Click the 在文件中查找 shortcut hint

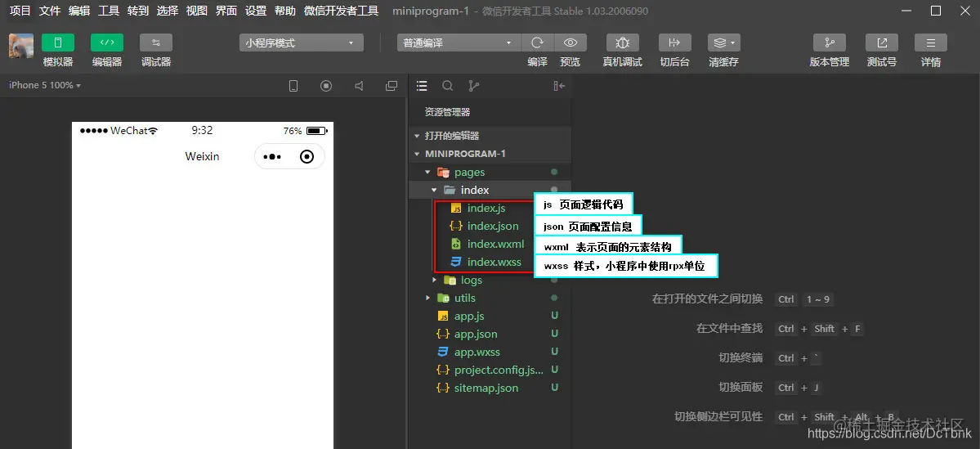tap(729, 328)
